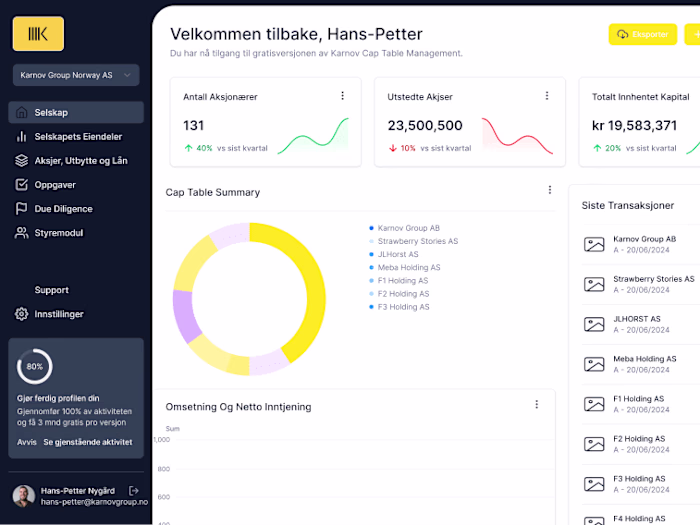
Task: Open the Cap Table Summary options menu
Action: click(549, 190)
